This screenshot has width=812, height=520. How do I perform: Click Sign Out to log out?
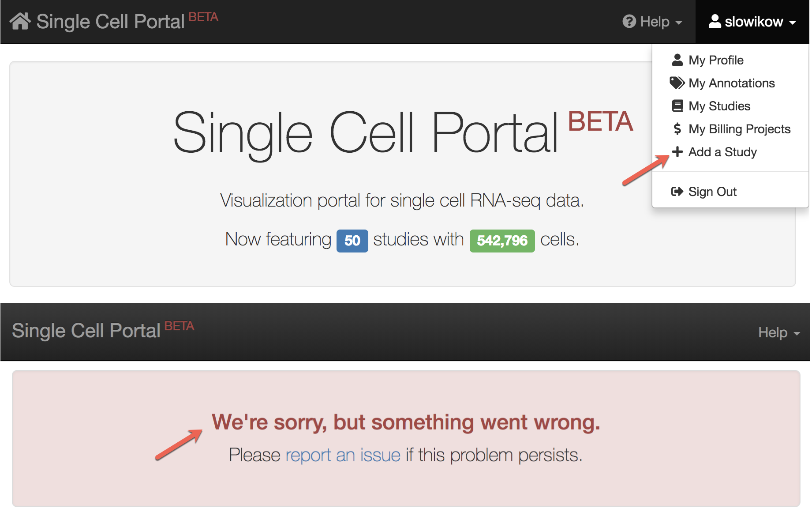point(712,191)
